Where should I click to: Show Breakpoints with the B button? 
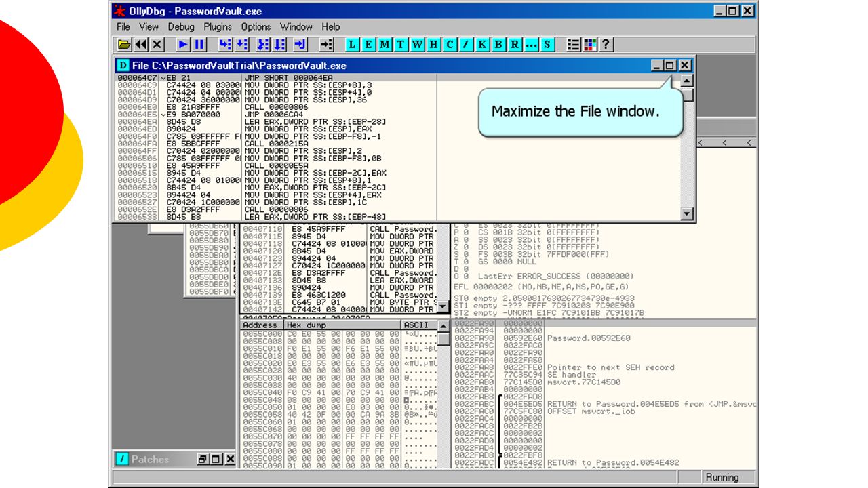(498, 44)
